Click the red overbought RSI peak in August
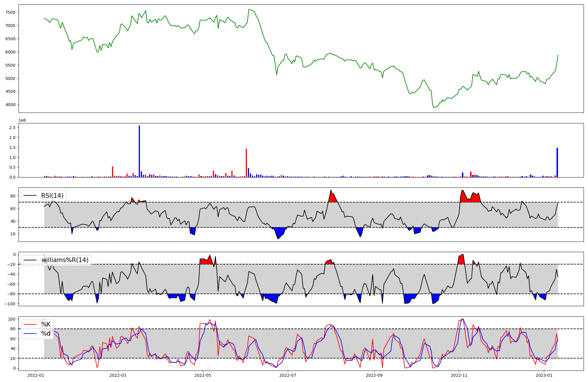The width and height of the screenshot is (588, 382). (x=332, y=197)
